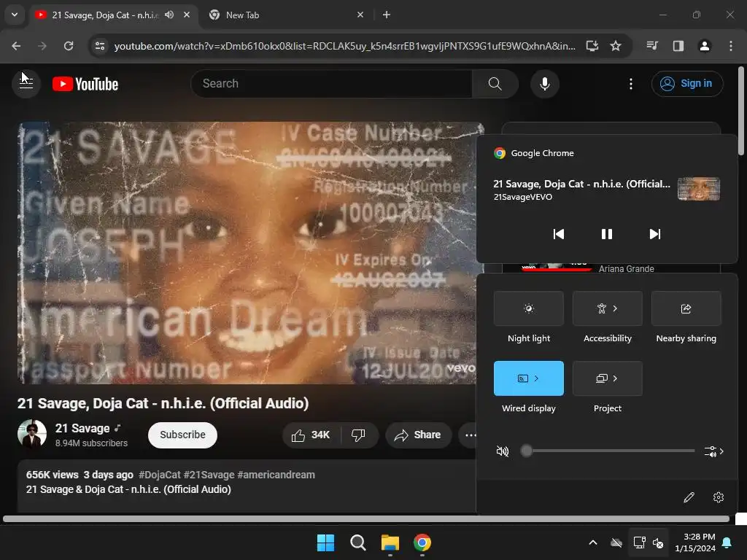Open sound output selector arrow
The width and height of the screenshot is (747, 560).
[x=713, y=451]
